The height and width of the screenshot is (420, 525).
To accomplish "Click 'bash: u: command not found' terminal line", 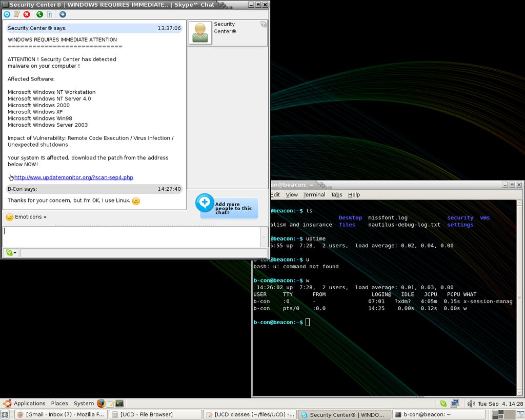I will [296, 267].
